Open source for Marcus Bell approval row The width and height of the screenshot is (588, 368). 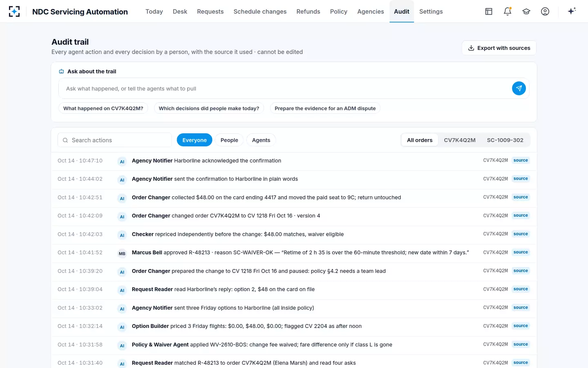[521, 252]
